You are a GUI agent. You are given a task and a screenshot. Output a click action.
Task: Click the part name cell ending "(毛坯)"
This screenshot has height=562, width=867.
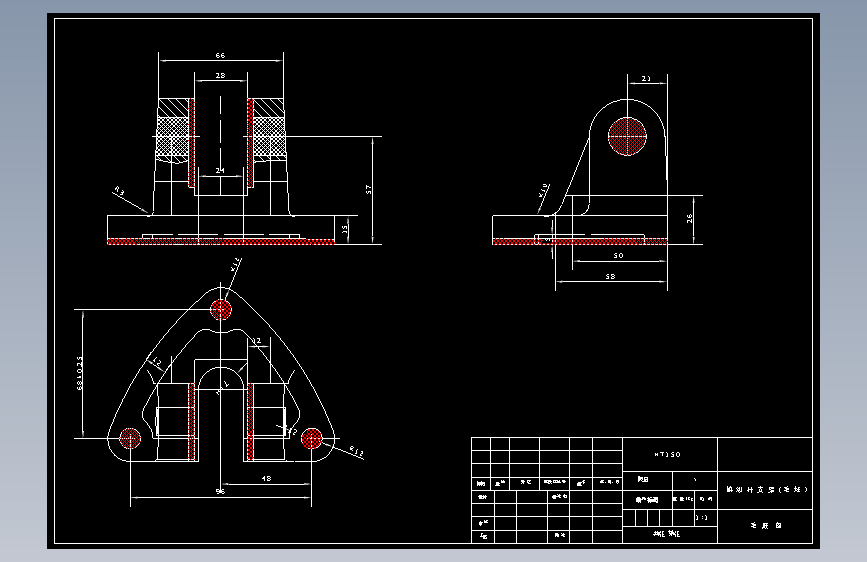click(765, 490)
